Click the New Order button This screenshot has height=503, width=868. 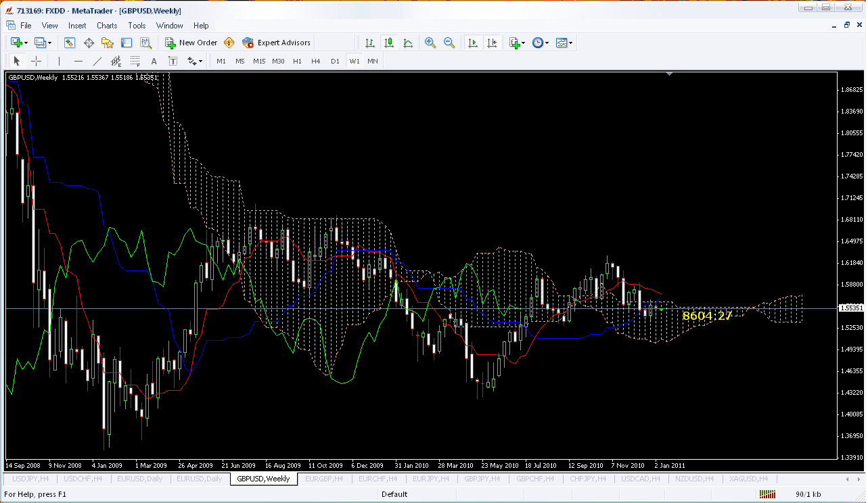tap(191, 43)
